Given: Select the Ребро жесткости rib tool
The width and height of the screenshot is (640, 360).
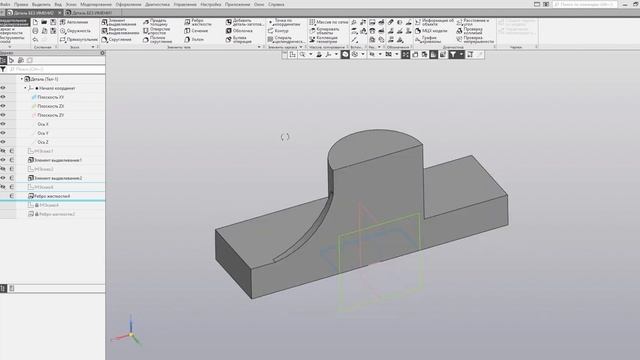Looking at the screenshot, I should tap(198, 22).
